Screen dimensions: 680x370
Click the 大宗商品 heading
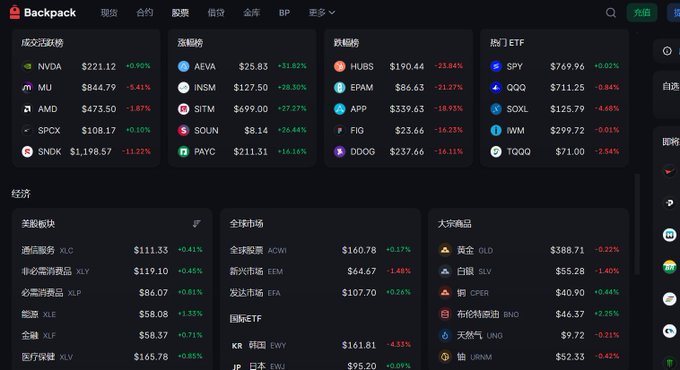[454, 224]
